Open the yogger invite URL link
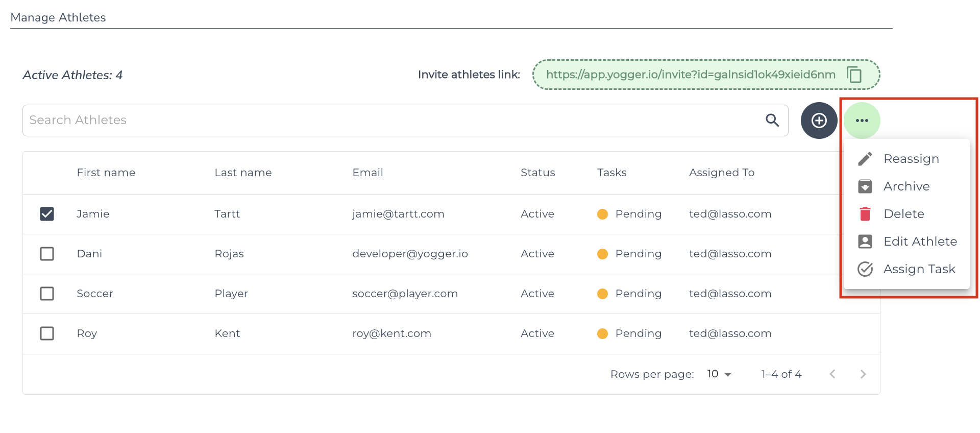 point(690,75)
